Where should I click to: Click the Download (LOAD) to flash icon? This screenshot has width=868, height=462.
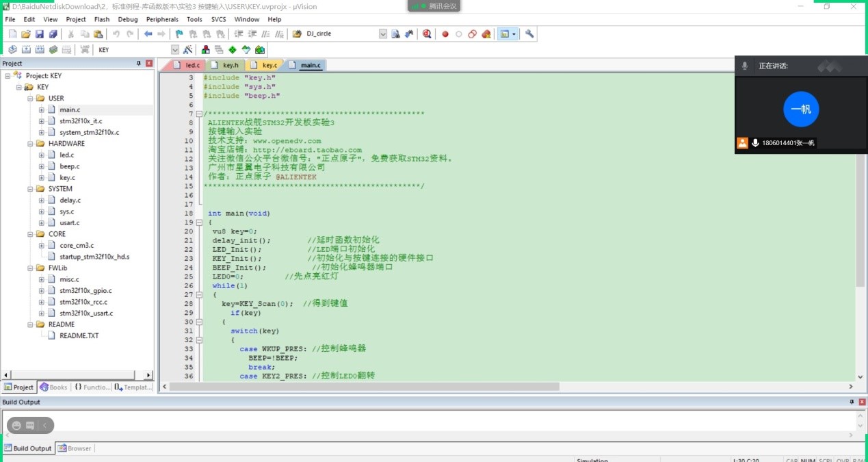tap(85, 50)
